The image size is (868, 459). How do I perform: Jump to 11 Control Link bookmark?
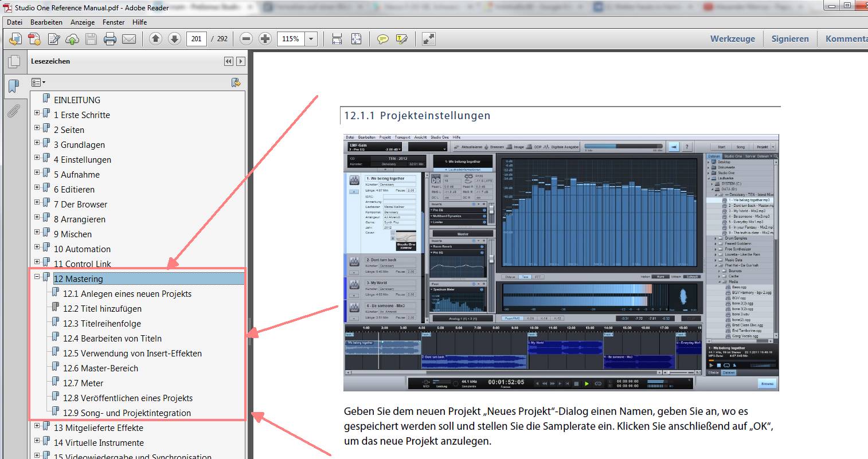[83, 264]
